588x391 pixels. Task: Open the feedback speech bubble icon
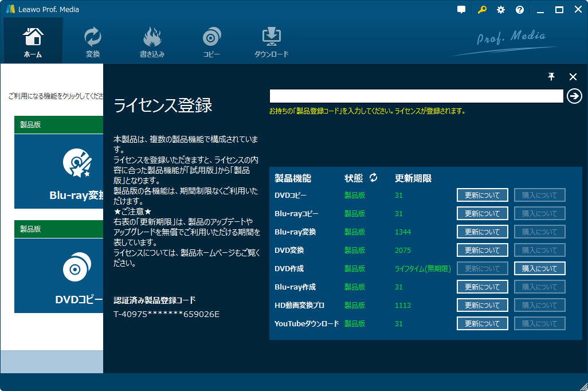pos(461,10)
